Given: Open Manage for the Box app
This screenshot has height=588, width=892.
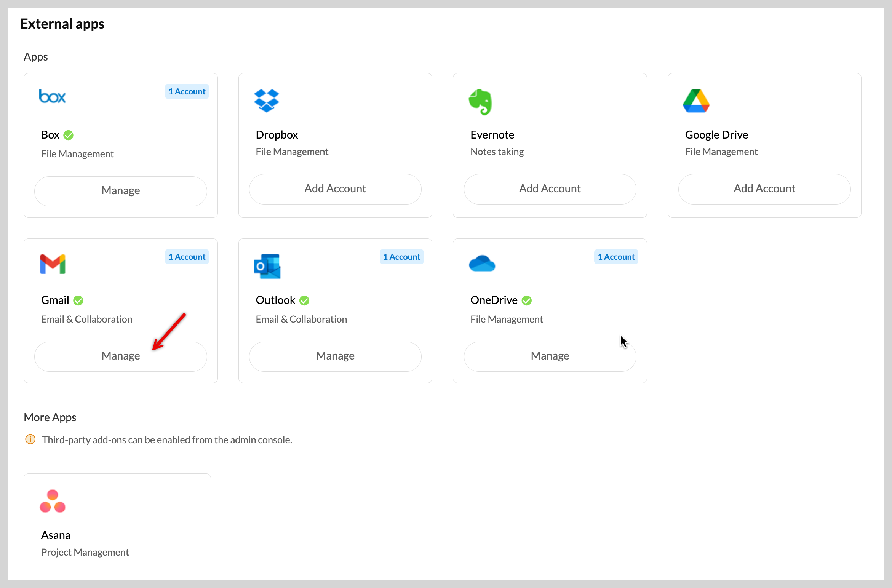Looking at the screenshot, I should coord(121,191).
